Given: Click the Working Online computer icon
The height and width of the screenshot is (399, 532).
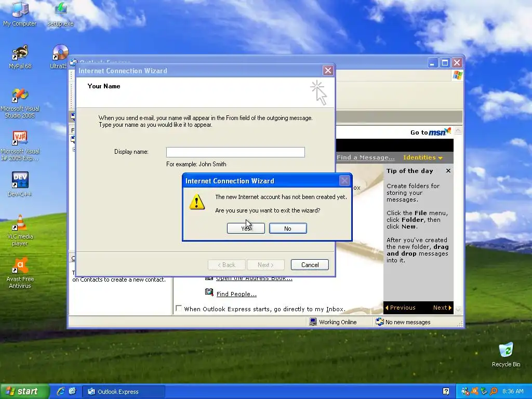Looking at the screenshot, I should [313, 322].
